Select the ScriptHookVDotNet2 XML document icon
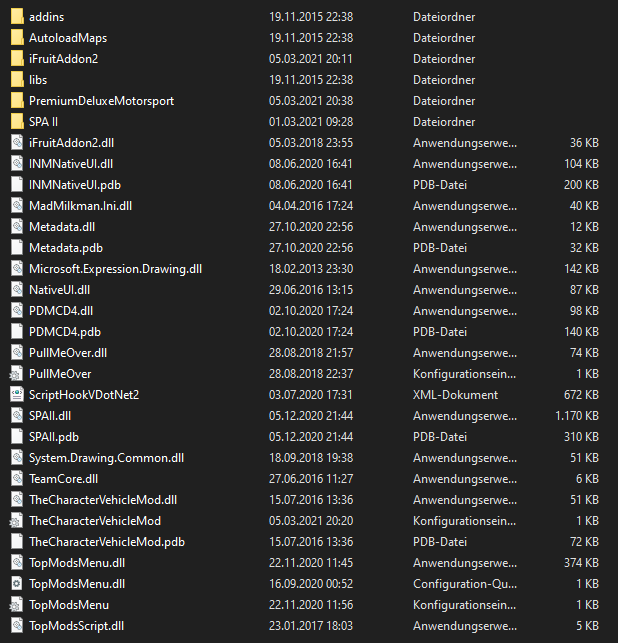This screenshot has height=643, width=618. 17,395
